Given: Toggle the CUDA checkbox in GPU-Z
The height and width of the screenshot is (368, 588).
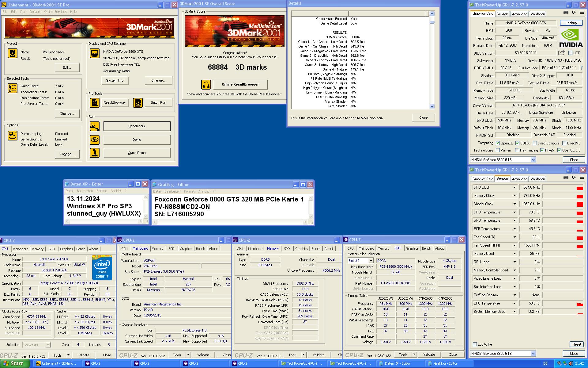Looking at the screenshot, I should (x=517, y=143).
